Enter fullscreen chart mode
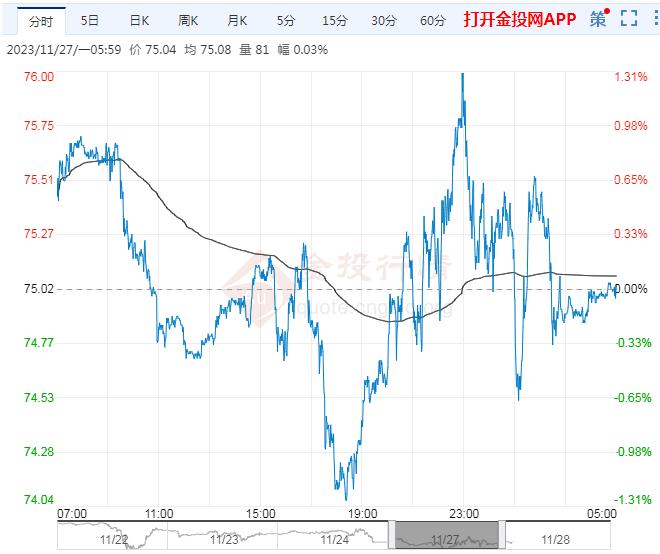 tap(627, 19)
